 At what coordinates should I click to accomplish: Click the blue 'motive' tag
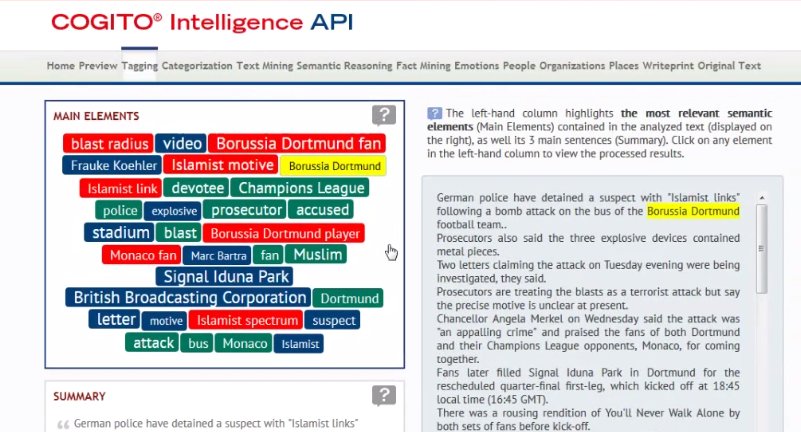[x=165, y=321]
